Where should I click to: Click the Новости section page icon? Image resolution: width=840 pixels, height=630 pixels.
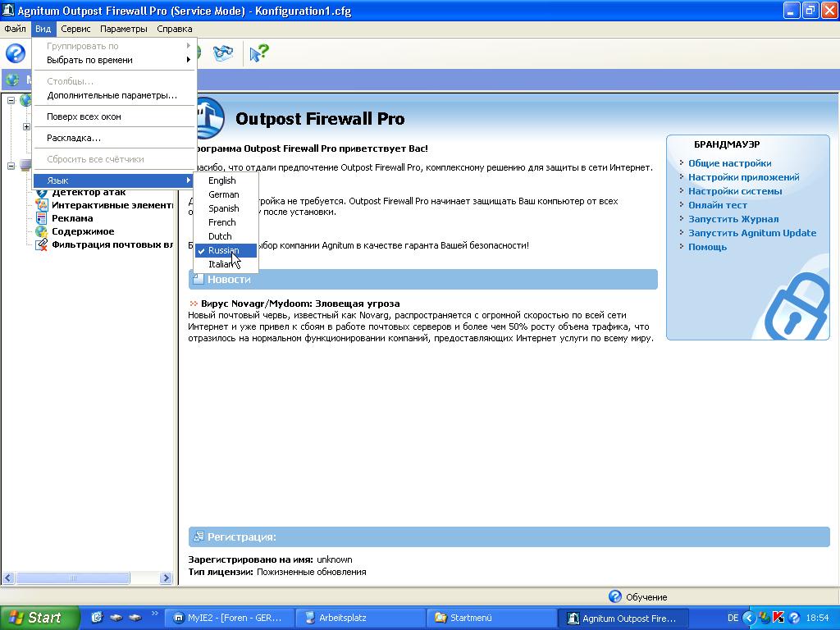pyautogui.click(x=199, y=279)
